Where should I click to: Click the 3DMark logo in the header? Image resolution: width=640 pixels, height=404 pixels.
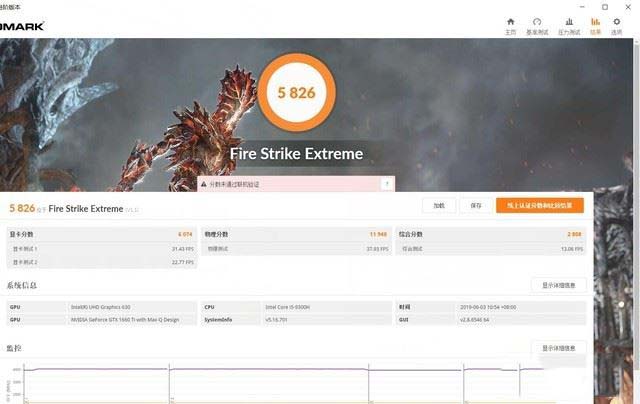point(22,26)
